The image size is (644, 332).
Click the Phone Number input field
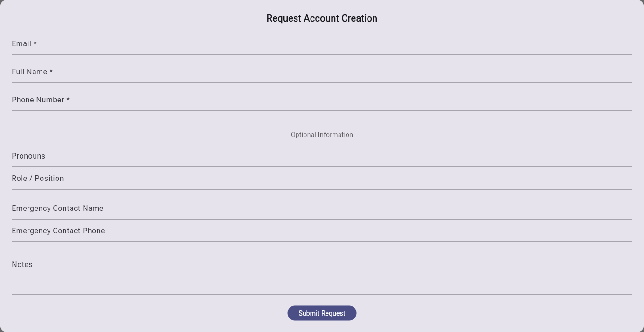pos(322,108)
